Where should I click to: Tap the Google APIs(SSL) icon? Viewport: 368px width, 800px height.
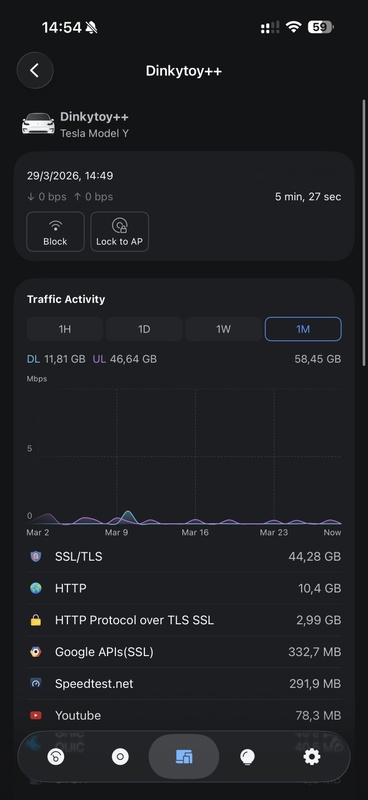click(36, 652)
